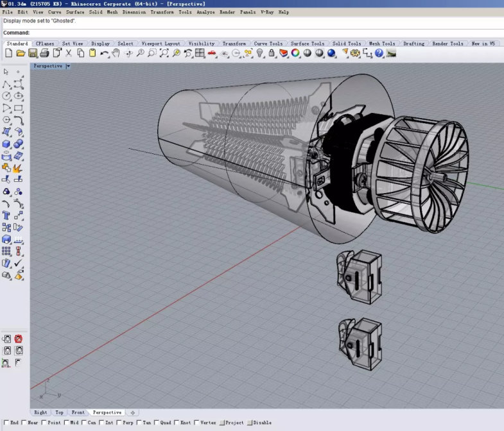
Task: Click the Undo arrow icon
Action: click(105, 53)
